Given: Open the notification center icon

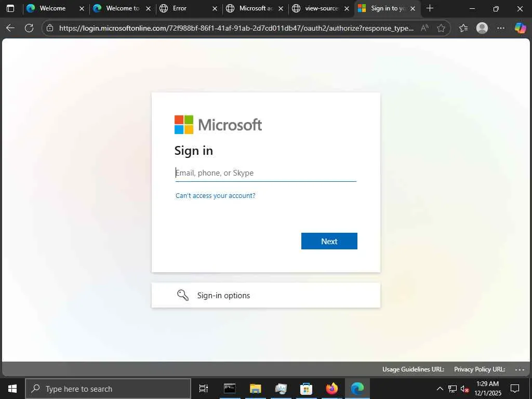Looking at the screenshot, I should pyautogui.click(x=515, y=389).
